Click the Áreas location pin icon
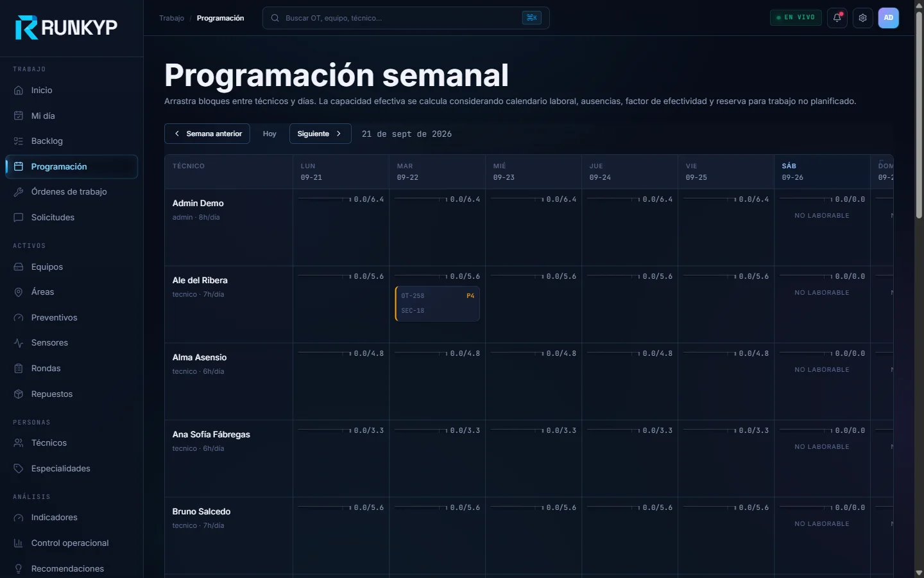The width and height of the screenshot is (924, 578). click(x=19, y=292)
